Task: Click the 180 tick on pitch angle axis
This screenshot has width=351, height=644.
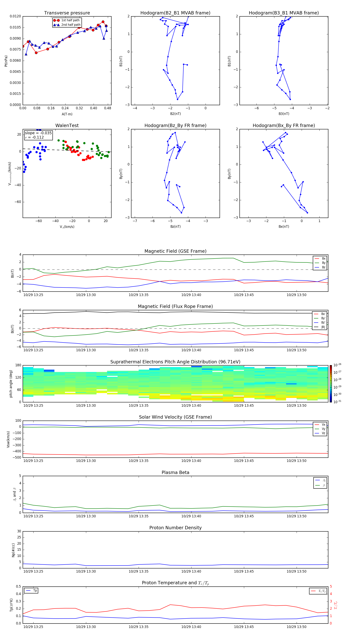Action: [18, 365]
